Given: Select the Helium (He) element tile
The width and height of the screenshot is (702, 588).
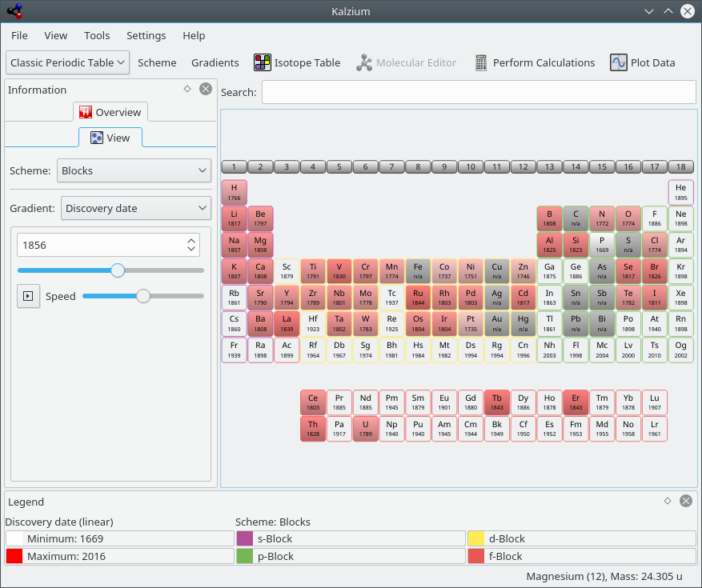Looking at the screenshot, I should pyautogui.click(x=681, y=193).
